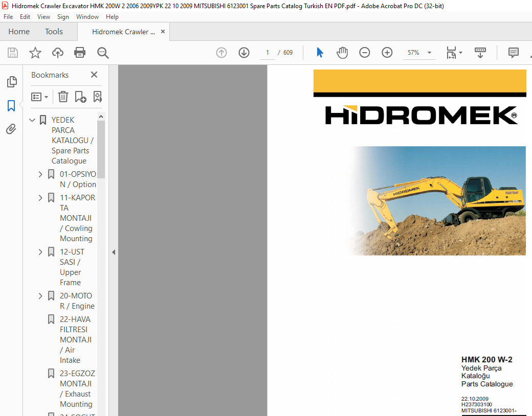Screen dimensions: 532x416
Task: Expand 01-OPSIYON / Option bookmark
Action: 40,174
